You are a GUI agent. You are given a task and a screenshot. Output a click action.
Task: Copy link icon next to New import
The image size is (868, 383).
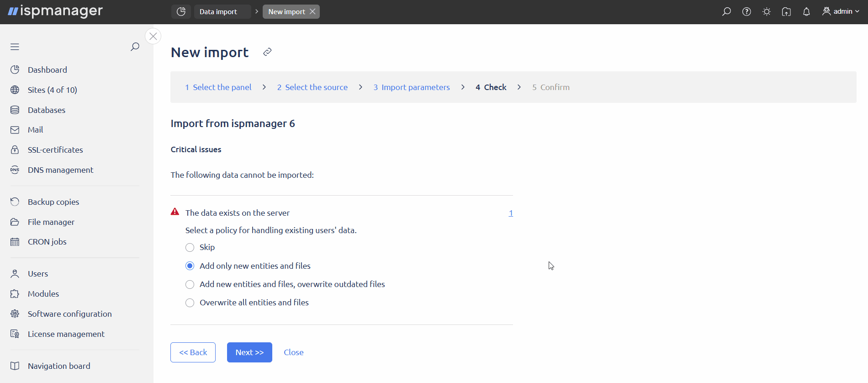point(267,52)
